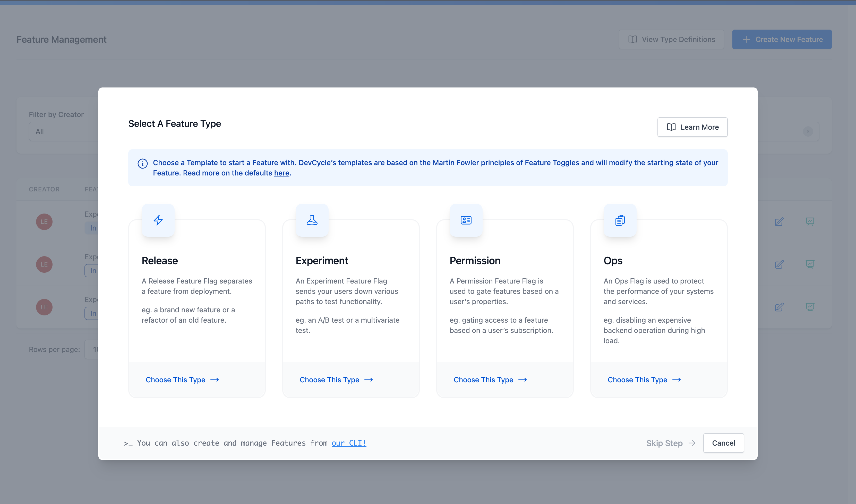Cancel the feature type selection
856x504 pixels.
tap(723, 443)
